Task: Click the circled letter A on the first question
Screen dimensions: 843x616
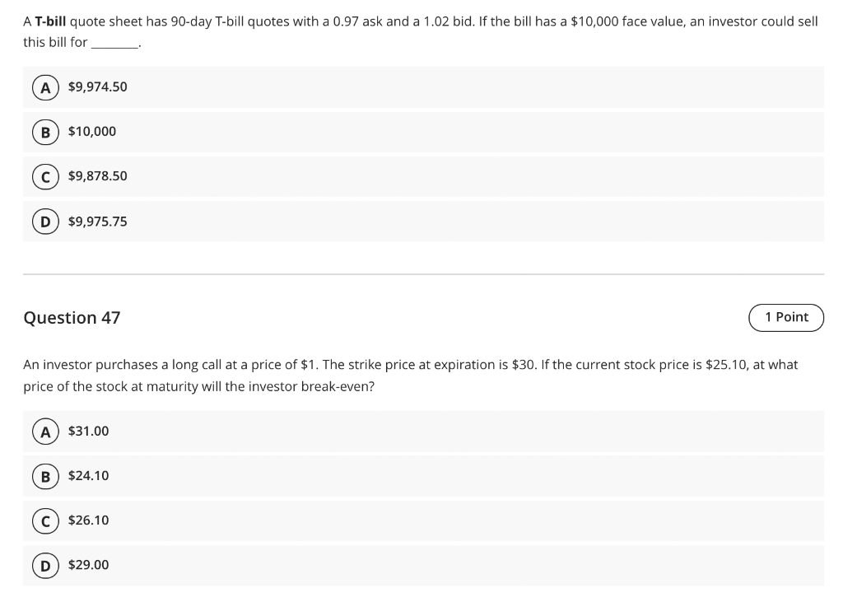Action: point(45,86)
